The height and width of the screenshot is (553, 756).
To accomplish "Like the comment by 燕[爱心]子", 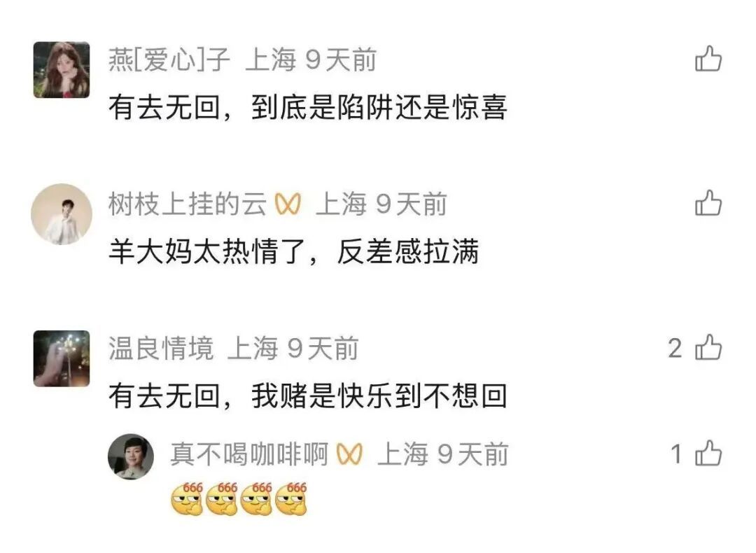I will click(x=708, y=59).
